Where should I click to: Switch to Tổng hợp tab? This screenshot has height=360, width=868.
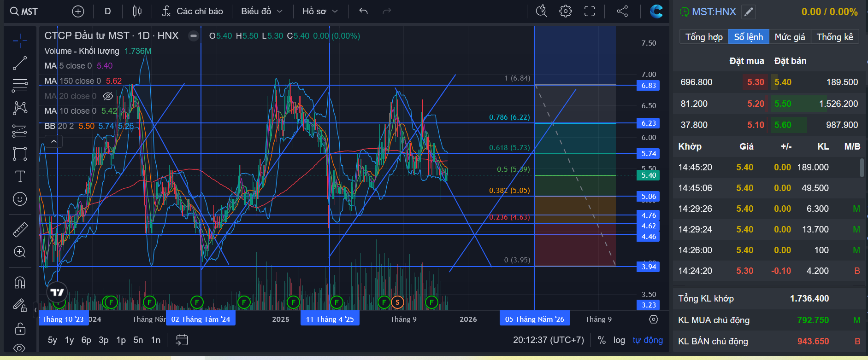pos(704,37)
